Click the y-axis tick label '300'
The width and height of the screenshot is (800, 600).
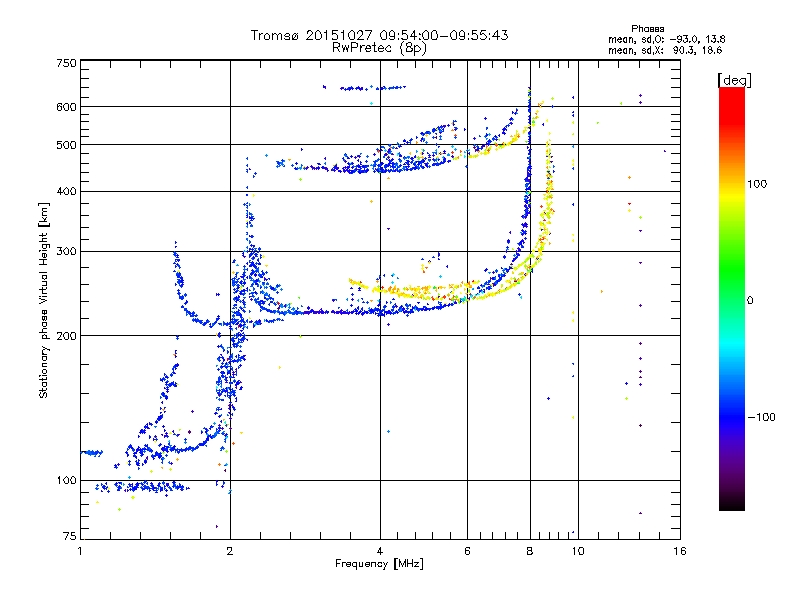point(66,251)
